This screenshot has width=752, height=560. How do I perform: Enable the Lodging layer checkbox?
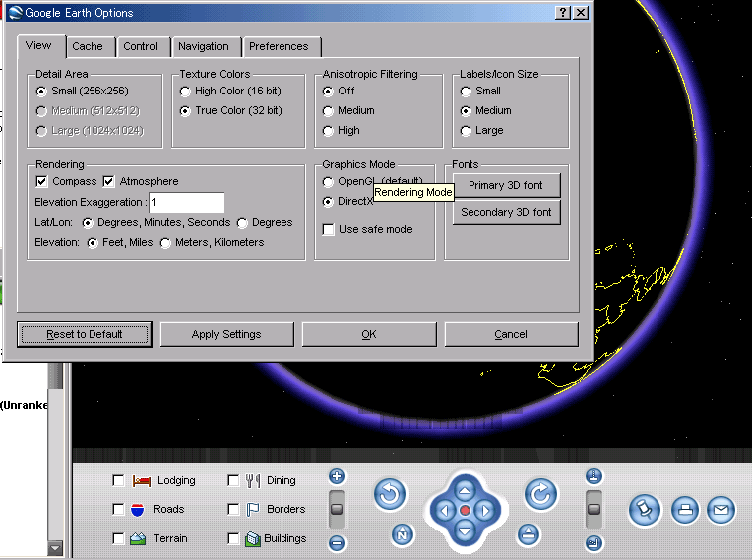tap(118, 480)
